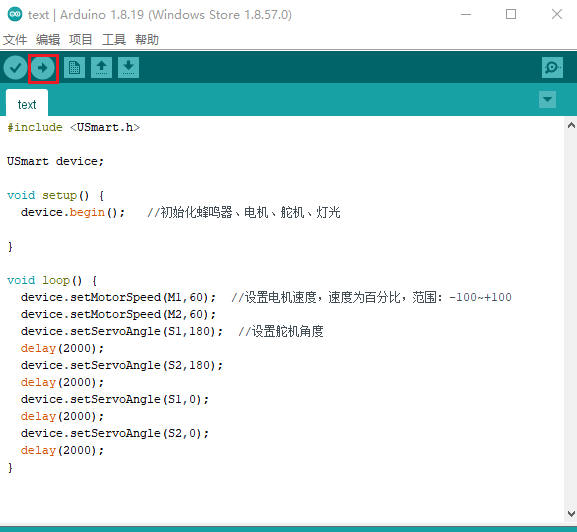Click the #include <USmart.h> line
Viewport: 577px width, 532px height.
pos(74,127)
